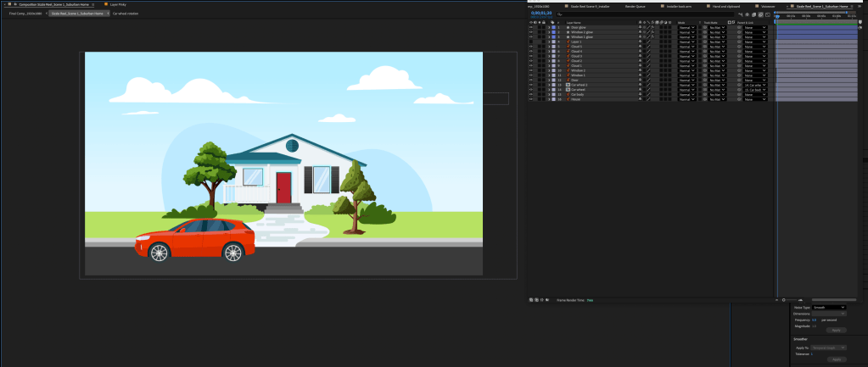
Task: Open the Noise Type Smooth dropdown
Action: click(829, 307)
